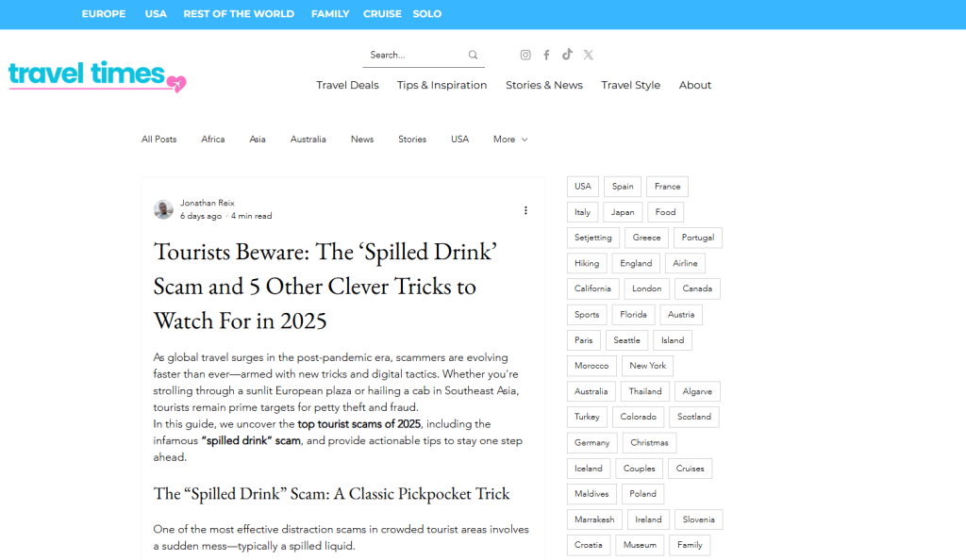The image size is (966, 560).
Task: Open the Travel Deals menu
Action: pyautogui.click(x=347, y=85)
